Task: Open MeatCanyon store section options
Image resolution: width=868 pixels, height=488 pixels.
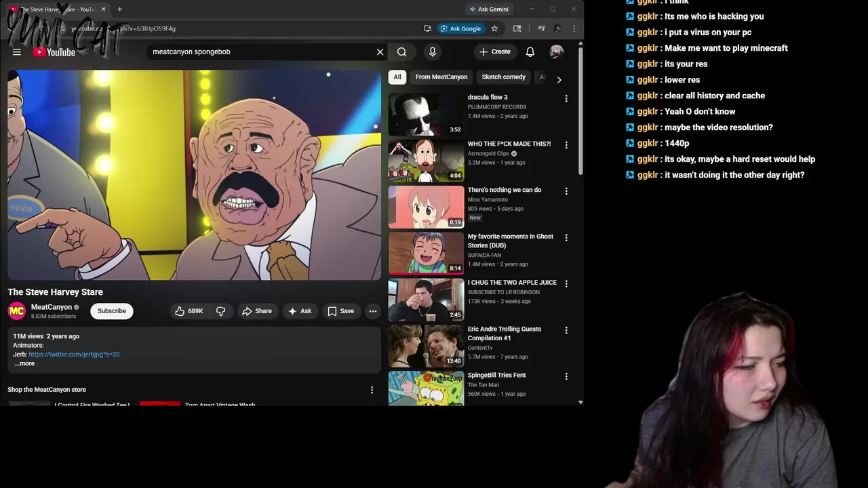Action: click(372, 390)
